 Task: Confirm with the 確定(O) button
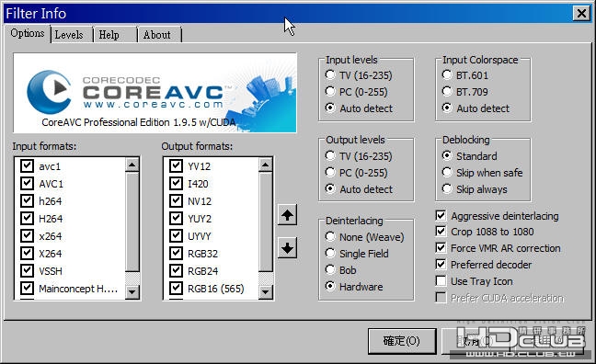click(402, 341)
